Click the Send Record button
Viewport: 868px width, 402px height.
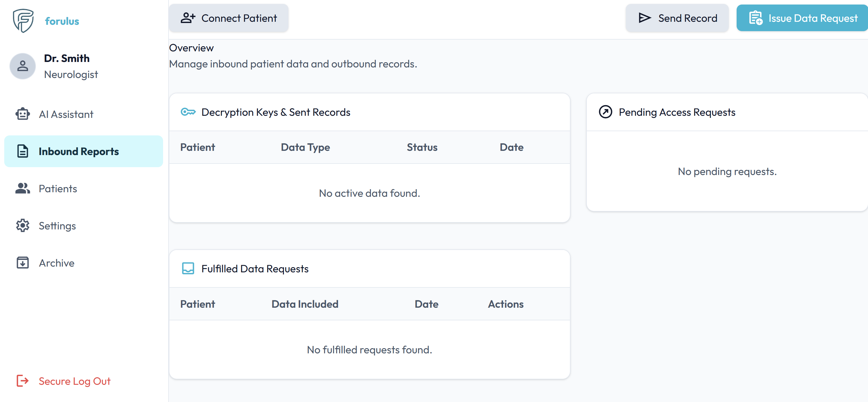677,18
